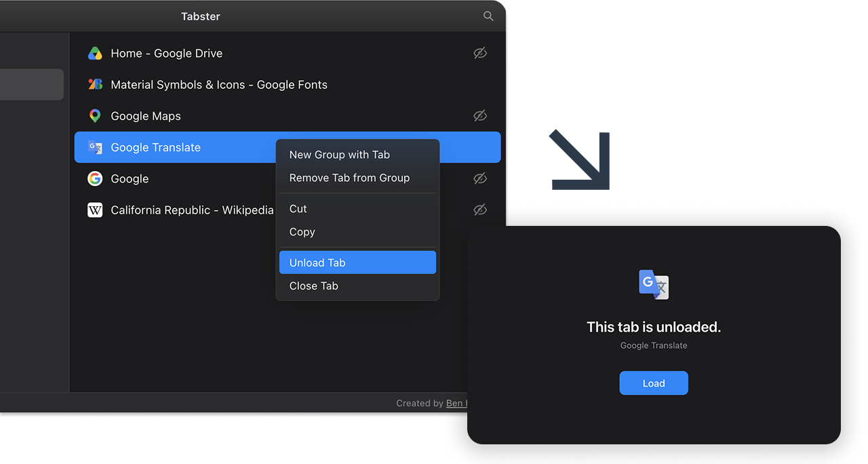Click the Tabster window title
The height and width of the screenshot is (464, 868).
(201, 16)
